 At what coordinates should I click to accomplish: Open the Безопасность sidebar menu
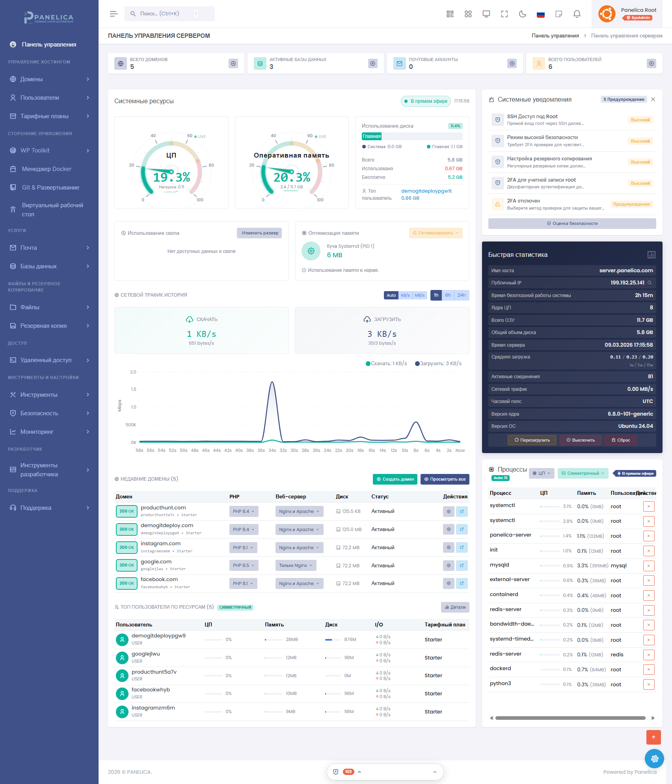pos(39,413)
